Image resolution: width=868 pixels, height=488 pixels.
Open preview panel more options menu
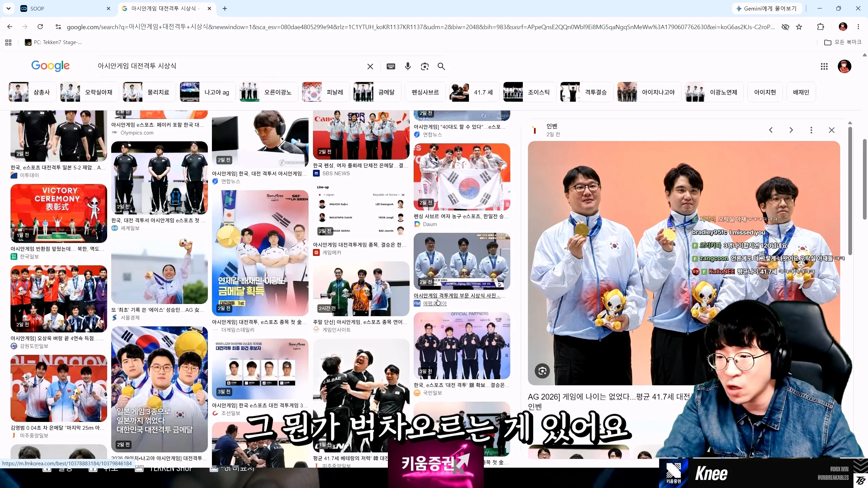pos(811,130)
